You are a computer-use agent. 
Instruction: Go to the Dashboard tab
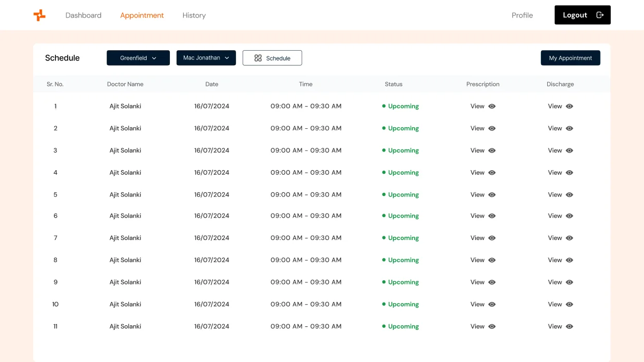[83, 16]
